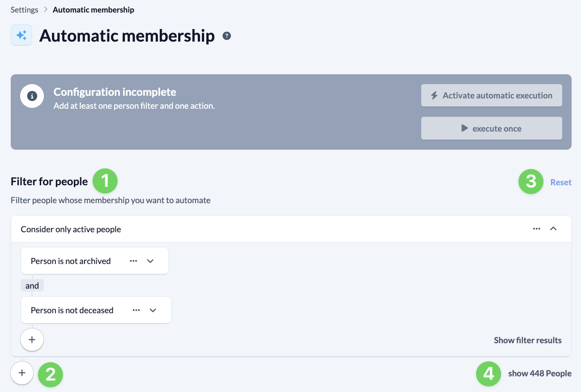Go to Settings breadcrumb
This screenshot has width=581, height=392.
[x=24, y=9]
